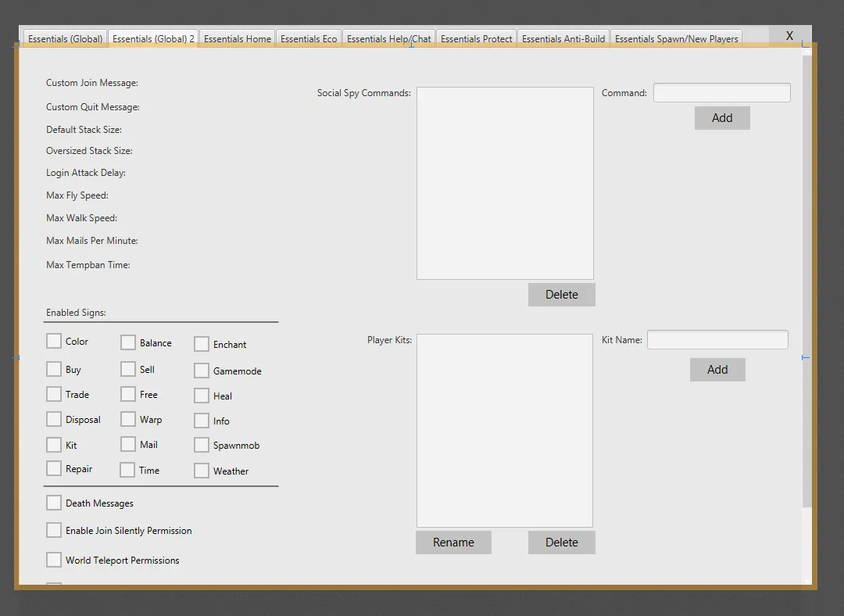Go to the Essentials Help/Chat tab
This screenshot has height=616, width=844.
click(x=388, y=39)
